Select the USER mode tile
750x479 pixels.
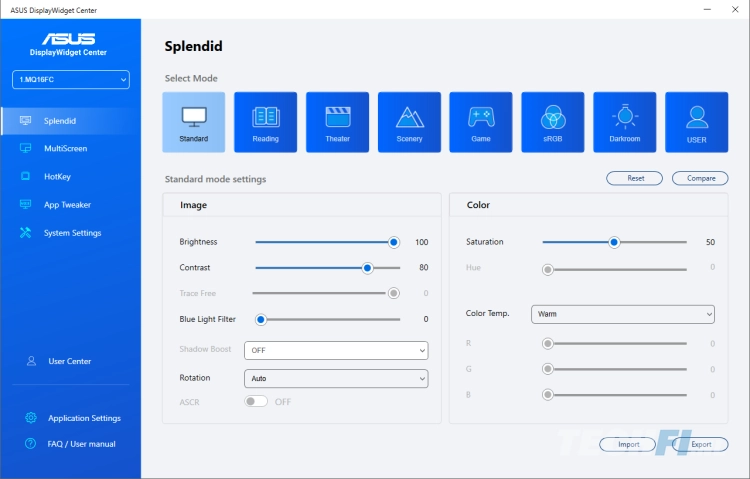pos(697,122)
